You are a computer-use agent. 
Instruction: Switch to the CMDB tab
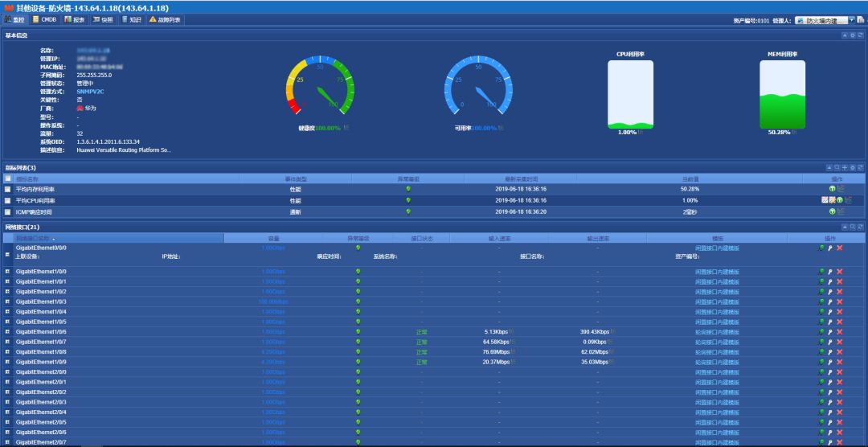[44, 19]
